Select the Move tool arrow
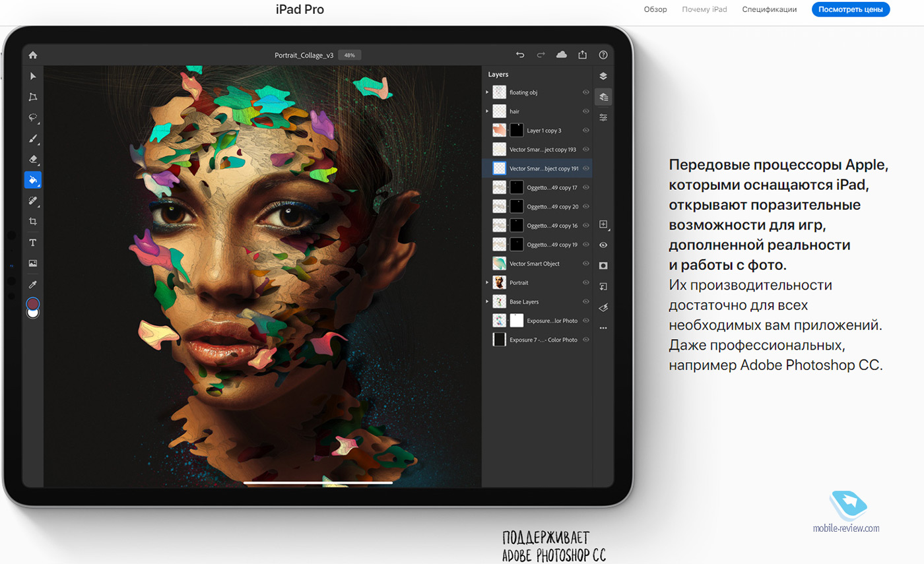This screenshot has width=924, height=564. pos(33,77)
